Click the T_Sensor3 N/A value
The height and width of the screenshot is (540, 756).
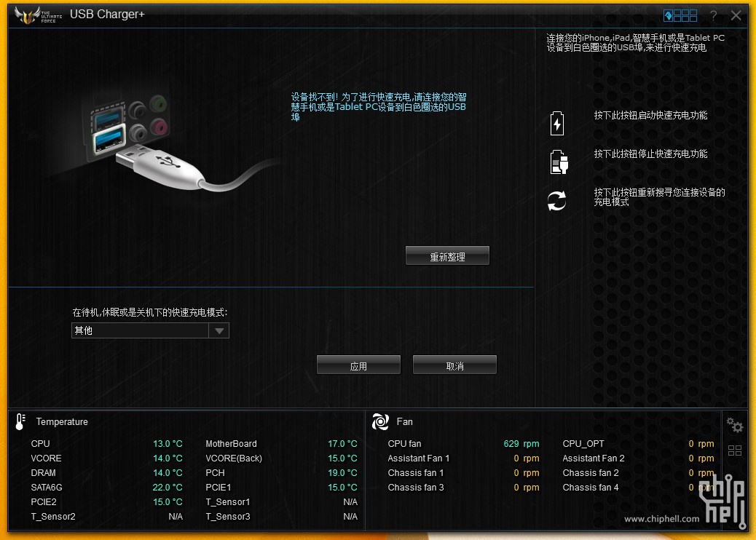[x=350, y=517]
